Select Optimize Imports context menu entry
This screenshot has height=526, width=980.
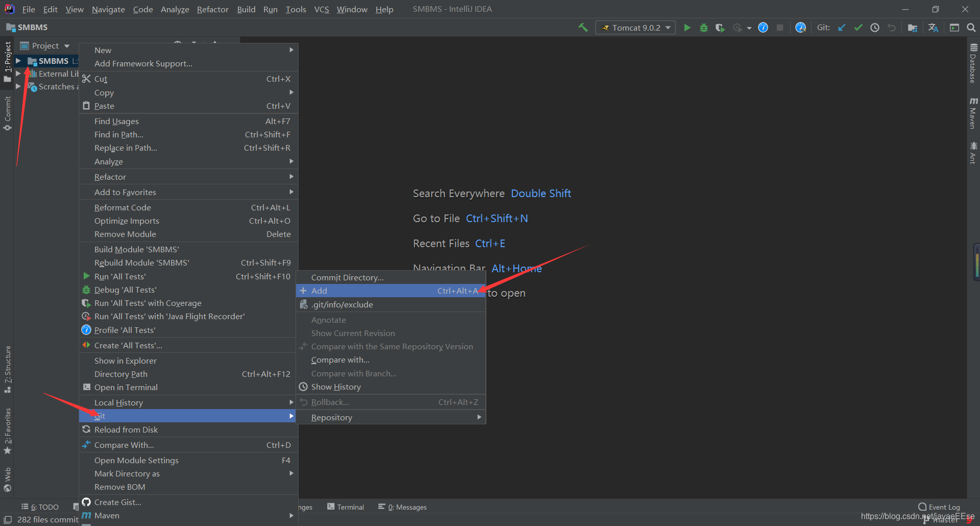tap(188, 221)
